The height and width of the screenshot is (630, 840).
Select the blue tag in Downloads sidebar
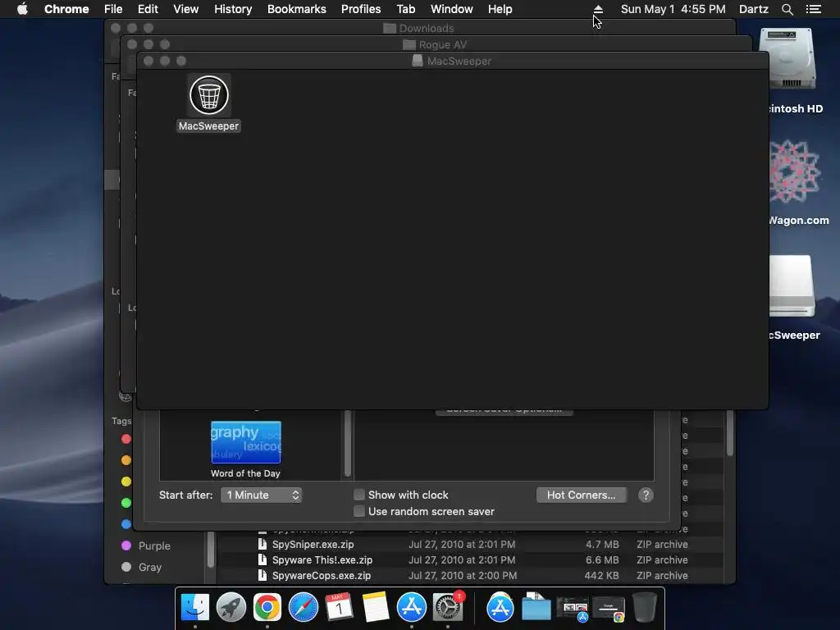[x=126, y=524]
